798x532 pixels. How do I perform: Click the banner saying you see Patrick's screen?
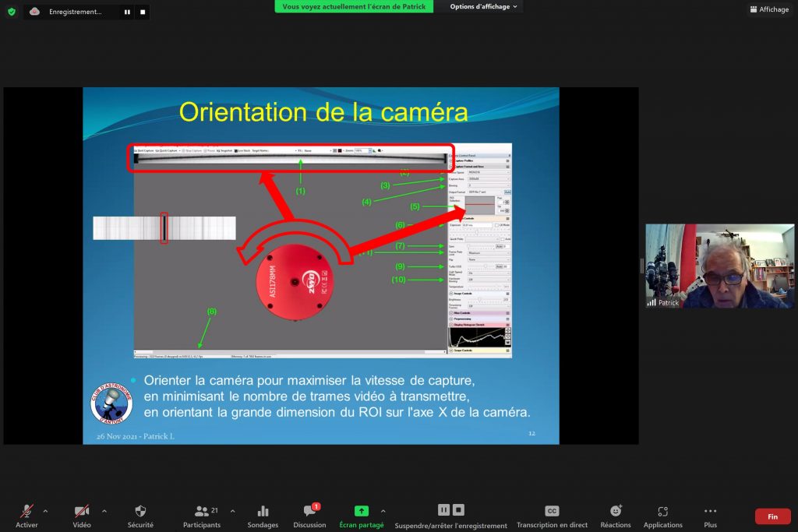[354, 6]
